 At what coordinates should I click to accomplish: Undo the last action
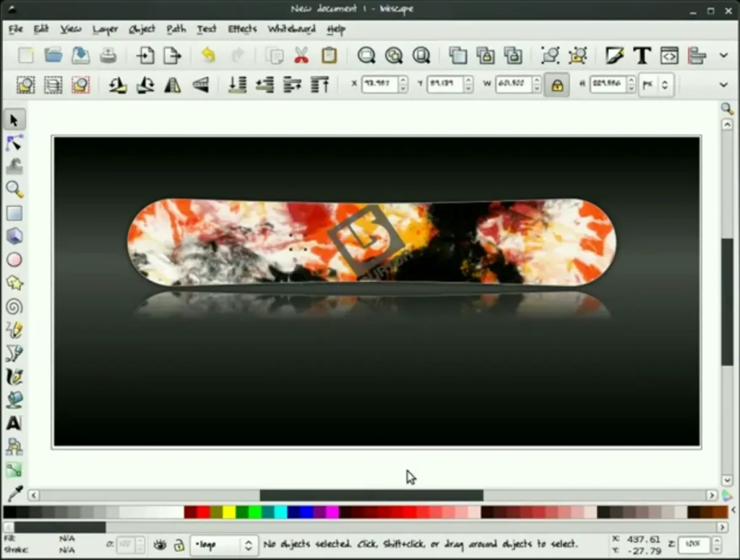pos(209,56)
